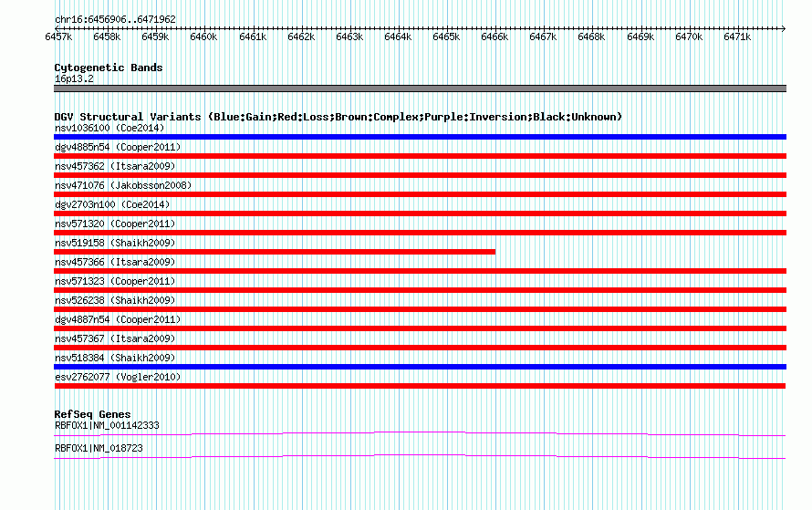Click the chr16:6456906..6471962 coordinate label
The height and width of the screenshot is (510, 812).
(115, 19)
